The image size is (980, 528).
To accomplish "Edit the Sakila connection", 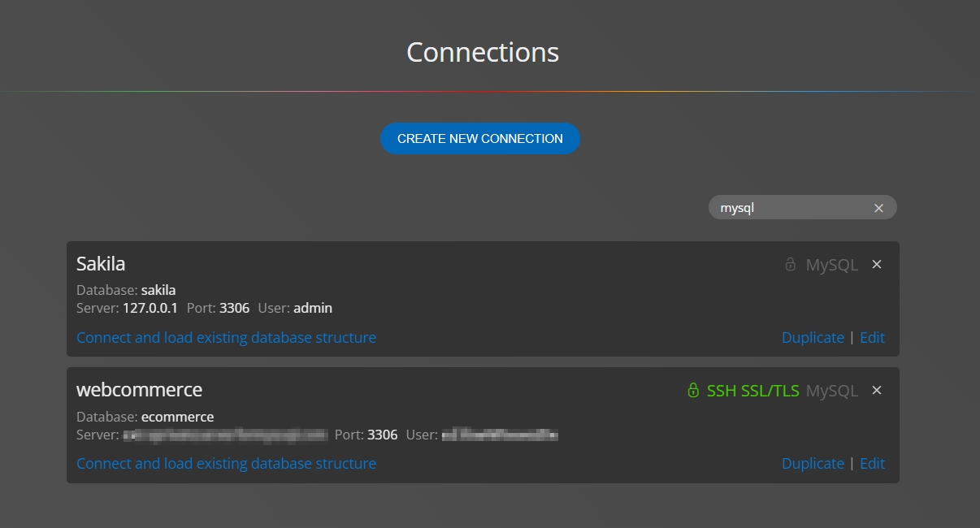I will (872, 337).
